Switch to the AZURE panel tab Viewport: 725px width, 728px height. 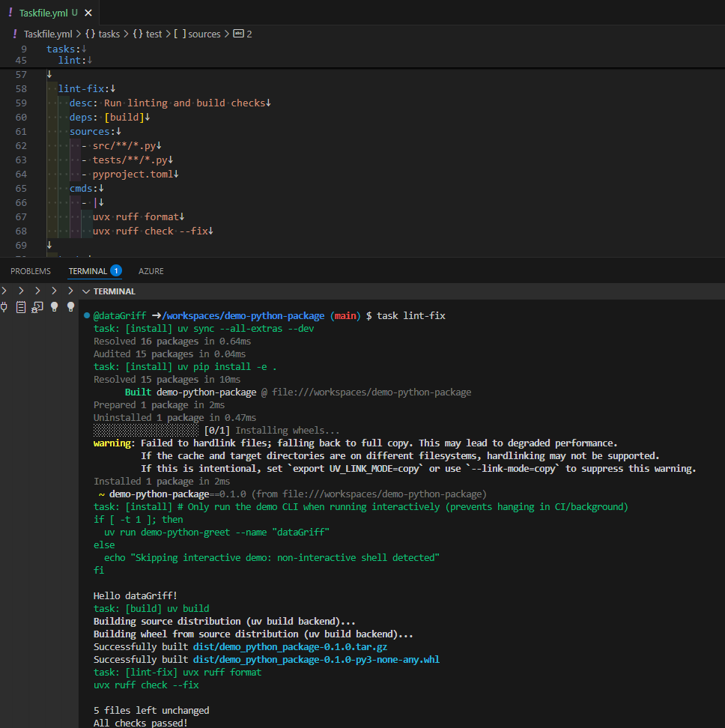(151, 271)
